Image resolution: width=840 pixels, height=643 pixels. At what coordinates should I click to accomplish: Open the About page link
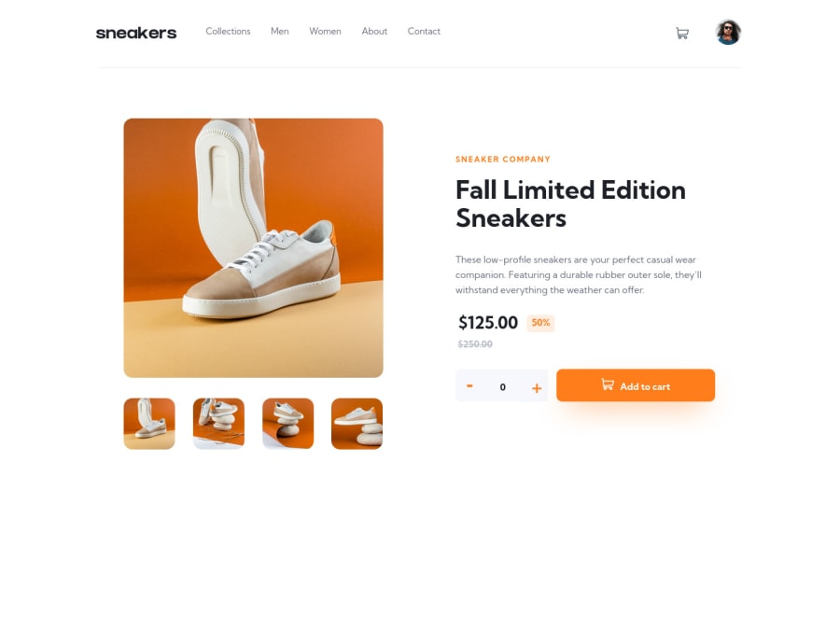click(374, 31)
